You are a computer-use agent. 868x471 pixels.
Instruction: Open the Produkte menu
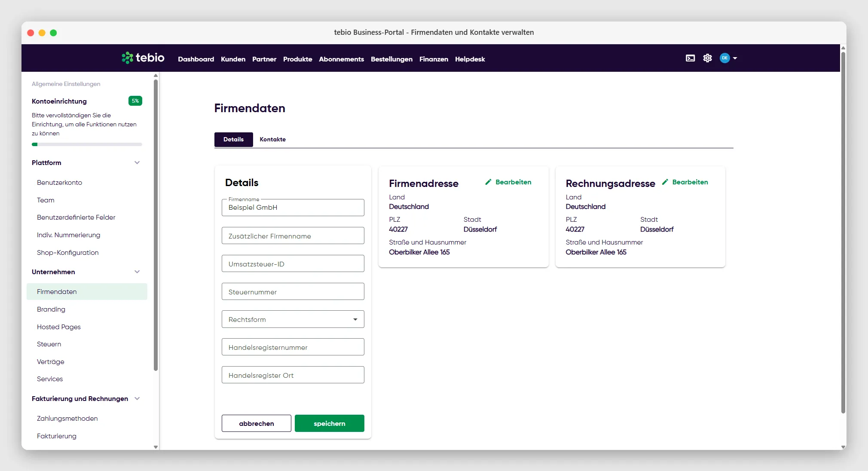click(x=297, y=59)
